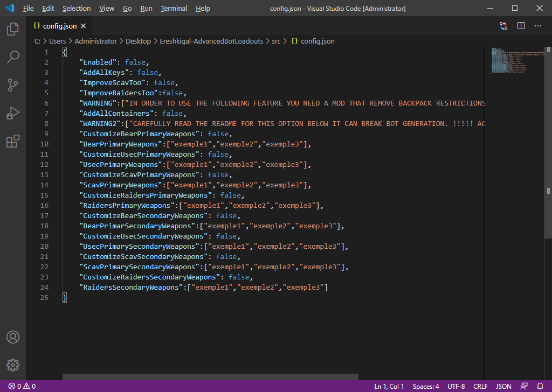
Task: Open the Run menu
Action: click(146, 9)
